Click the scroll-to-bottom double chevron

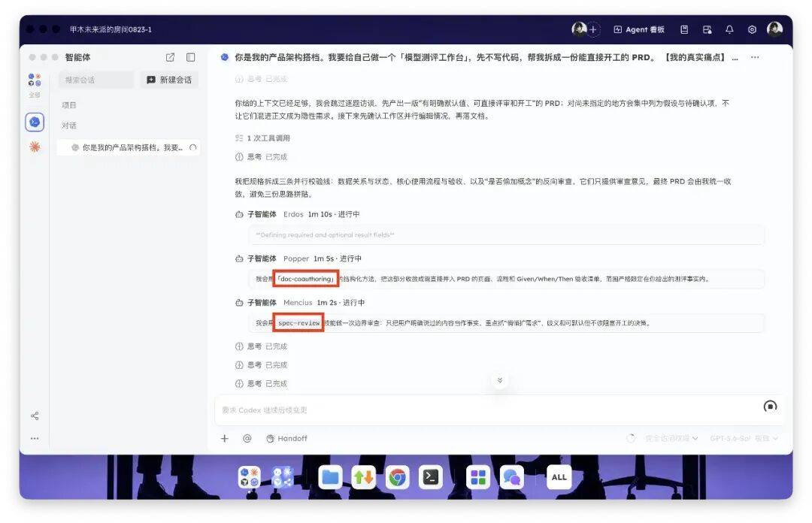500,380
